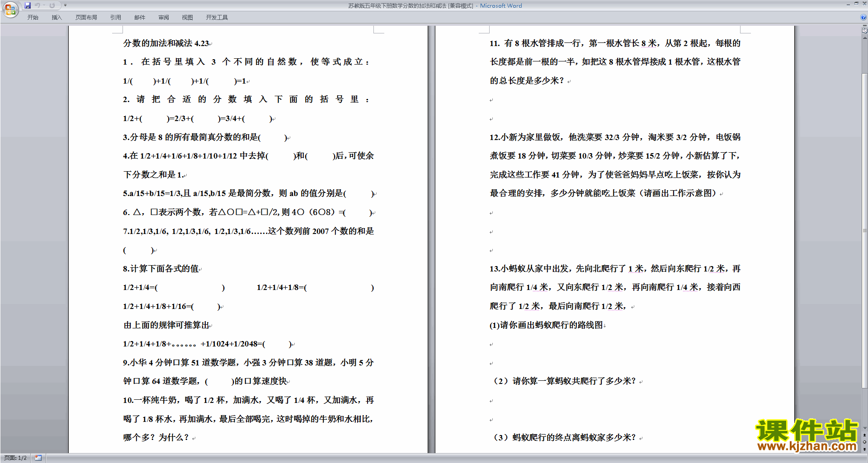Click the line 8.计算下面各式的值
This screenshot has height=463, width=868.
pos(161,269)
